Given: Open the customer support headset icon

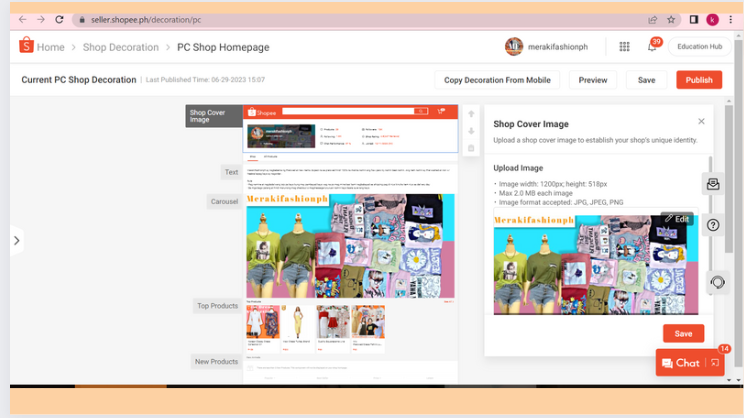Looking at the screenshot, I should [x=717, y=283].
